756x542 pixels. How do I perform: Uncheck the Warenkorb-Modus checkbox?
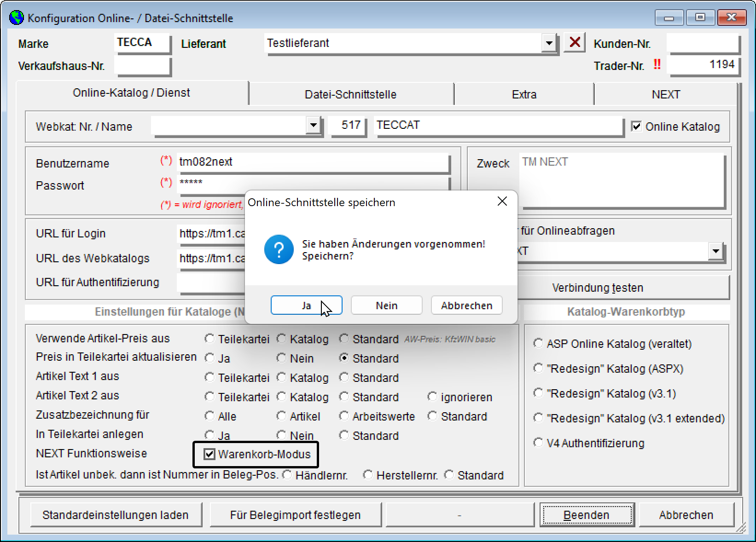(209, 454)
